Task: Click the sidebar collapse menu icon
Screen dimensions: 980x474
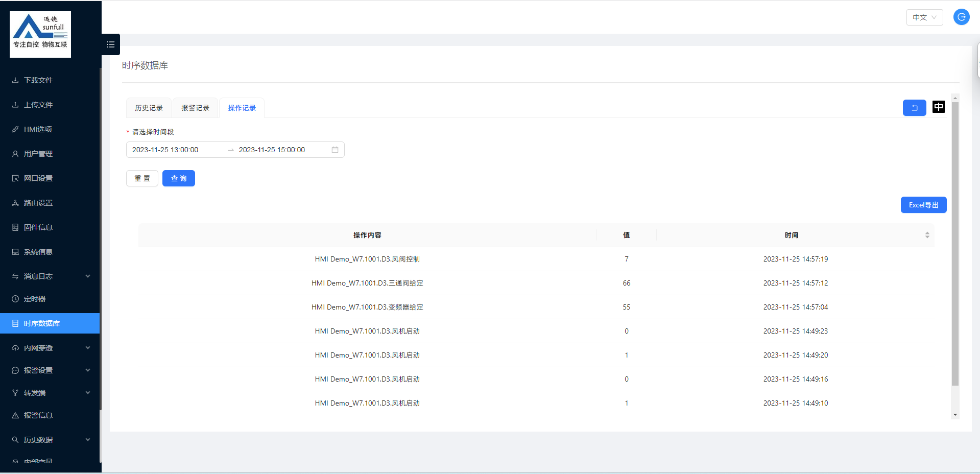Action: pyautogui.click(x=110, y=44)
